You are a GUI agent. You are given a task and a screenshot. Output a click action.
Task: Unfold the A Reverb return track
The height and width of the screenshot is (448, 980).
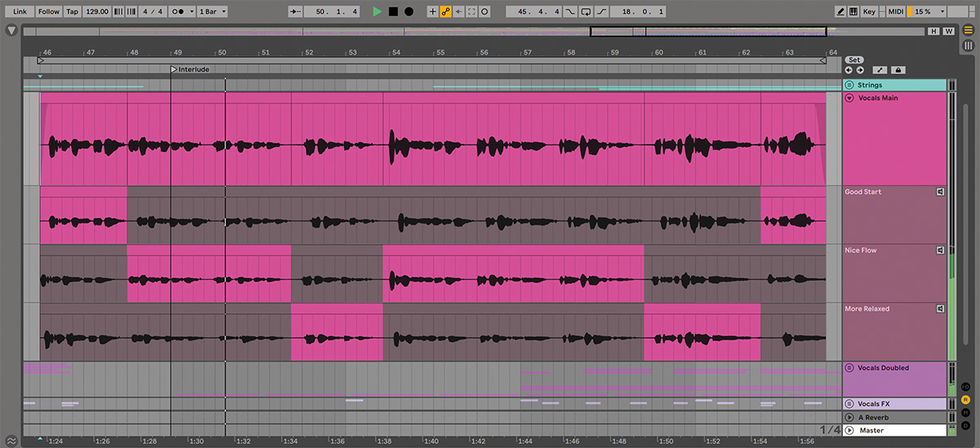(849, 417)
